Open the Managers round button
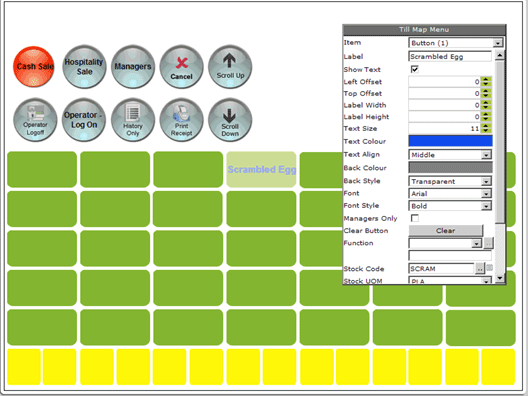 133,67
